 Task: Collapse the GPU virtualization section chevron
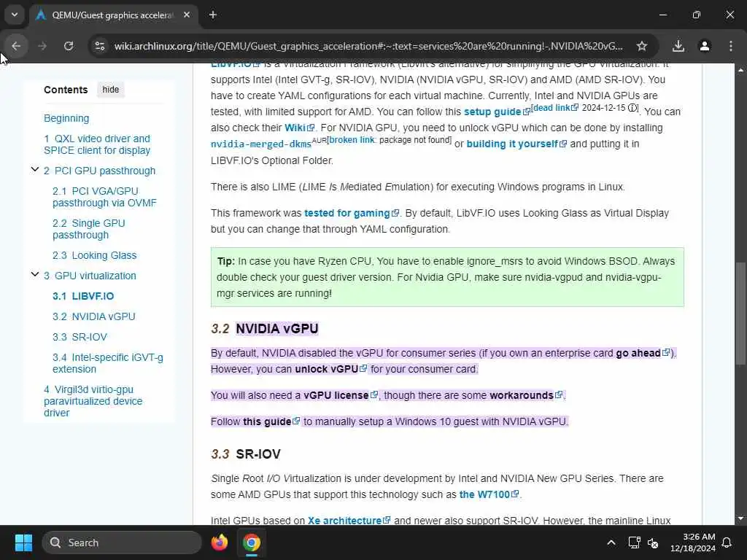click(x=35, y=274)
